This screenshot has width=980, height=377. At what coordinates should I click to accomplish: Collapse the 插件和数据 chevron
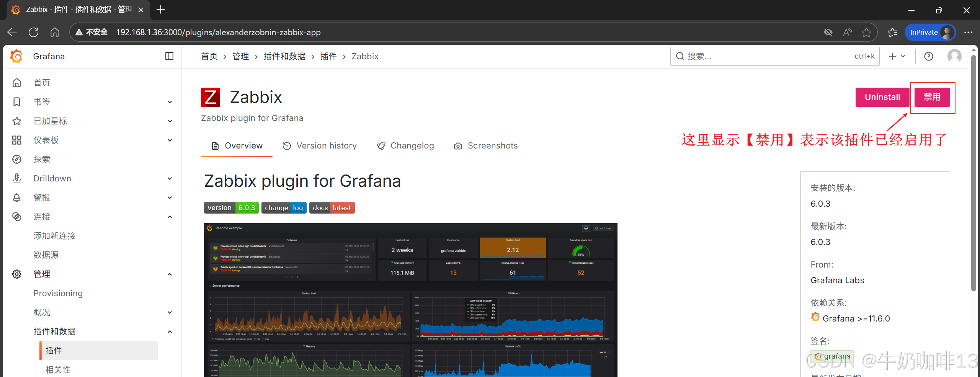[170, 331]
